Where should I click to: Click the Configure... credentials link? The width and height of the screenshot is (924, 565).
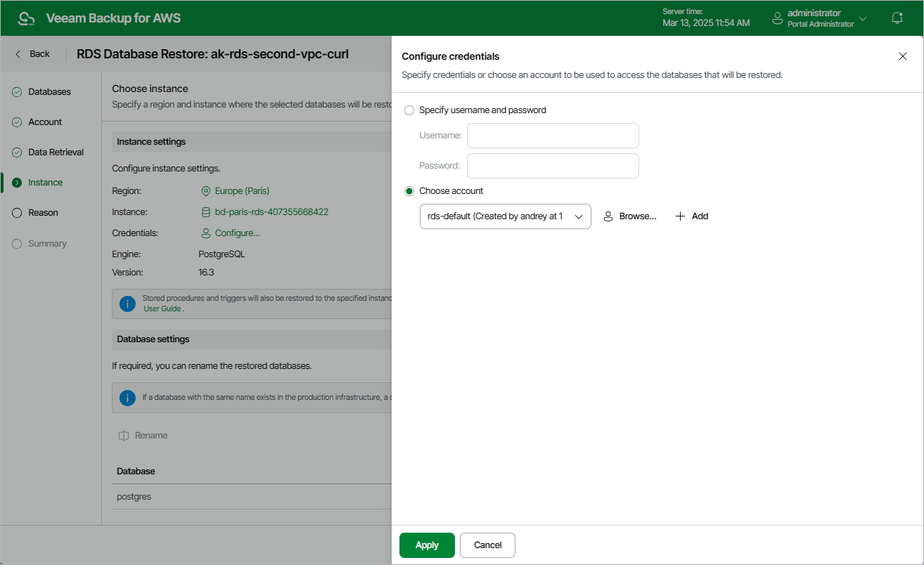tap(237, 233)
